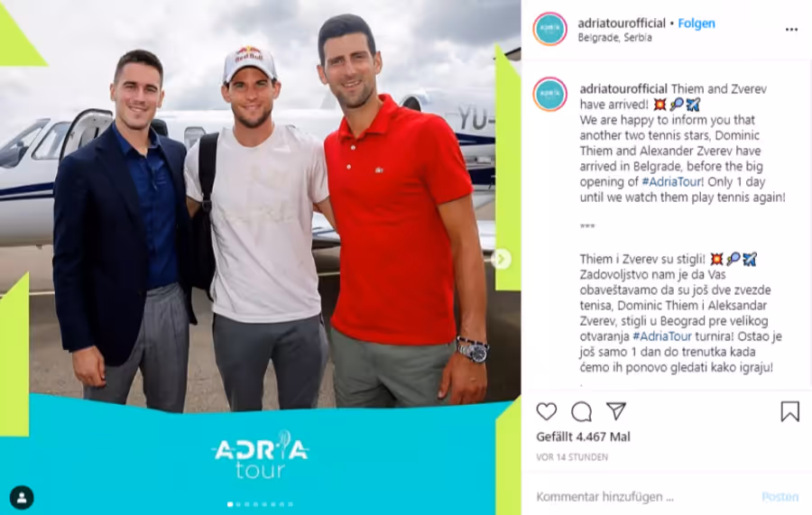812x515 pixels.
Task: Open post timestamp Vor 14 Stunden
Action: pos(572,457)
